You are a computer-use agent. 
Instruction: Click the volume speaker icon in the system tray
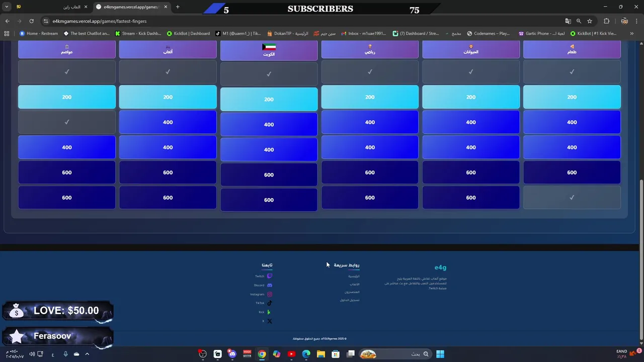coord(32,354)
